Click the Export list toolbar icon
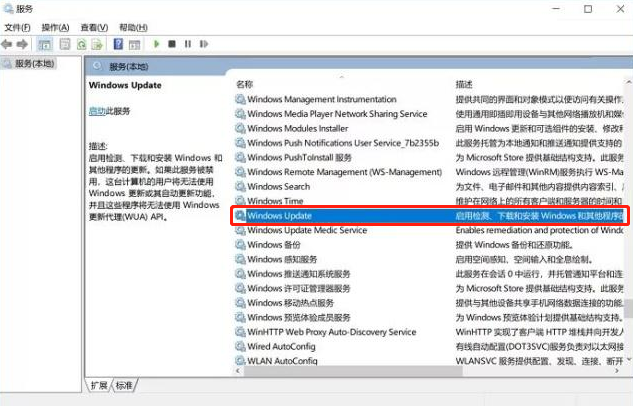The height and width of the screenshot is (406, 633). point(97,44)
